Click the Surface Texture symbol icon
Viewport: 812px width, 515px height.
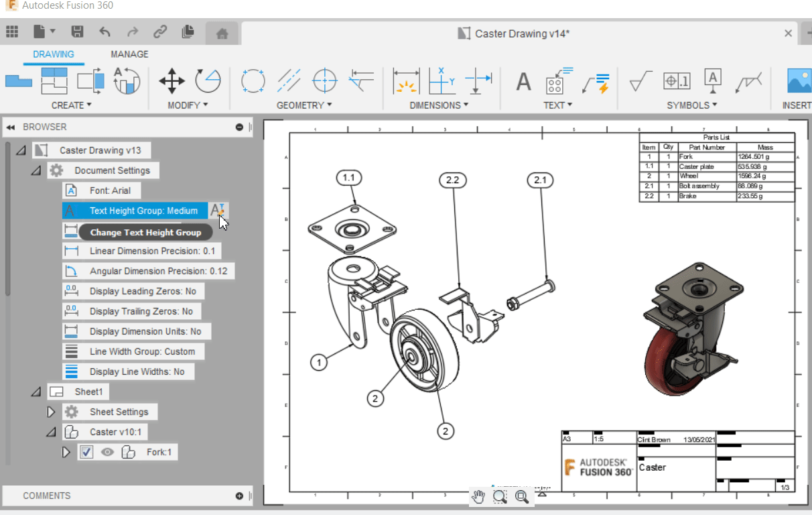[640, 82]
